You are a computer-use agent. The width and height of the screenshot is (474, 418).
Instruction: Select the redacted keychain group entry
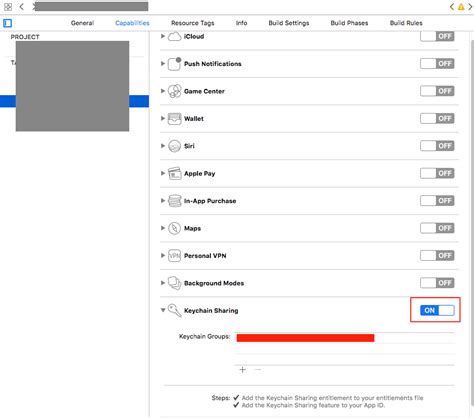point(305,338)
